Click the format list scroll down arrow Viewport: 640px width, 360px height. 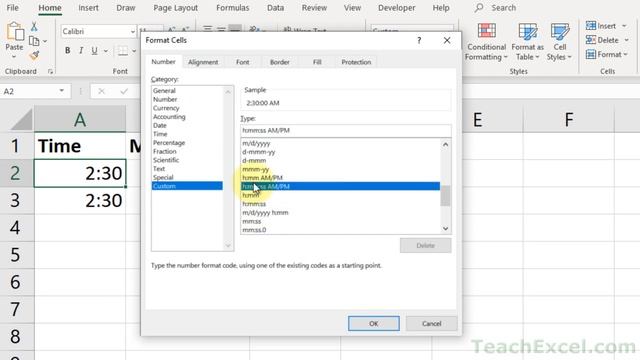446,229
